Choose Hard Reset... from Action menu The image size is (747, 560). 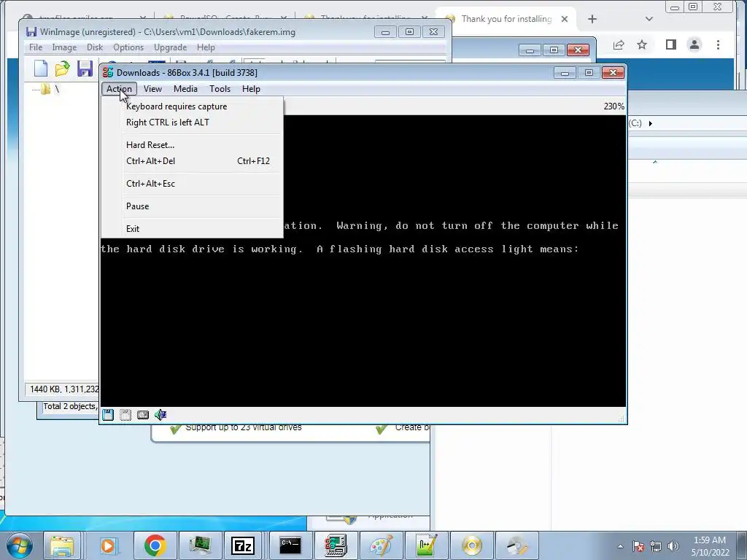193,145
